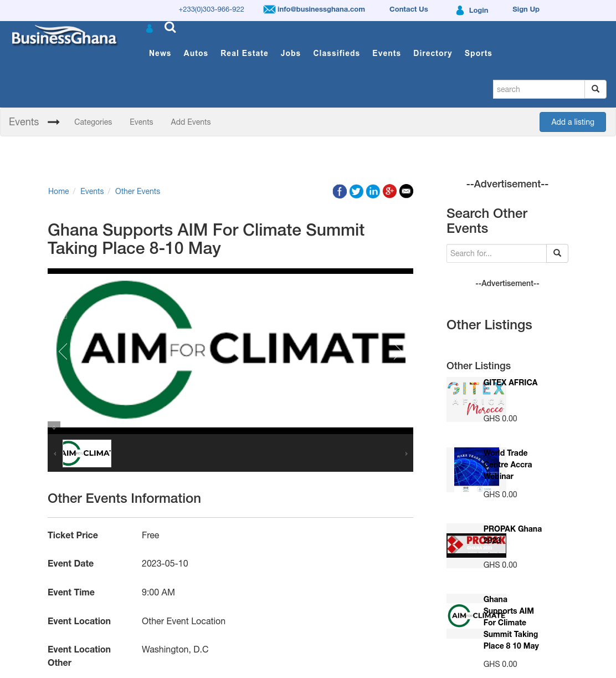Share event by email icon
This screenshot has width=616, height=678.
406,191
